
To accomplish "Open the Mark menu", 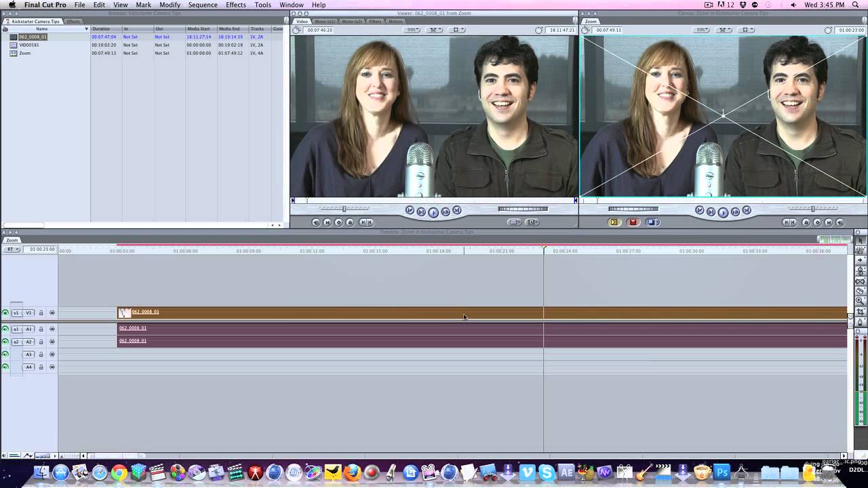I will click(x=143, y=5).
